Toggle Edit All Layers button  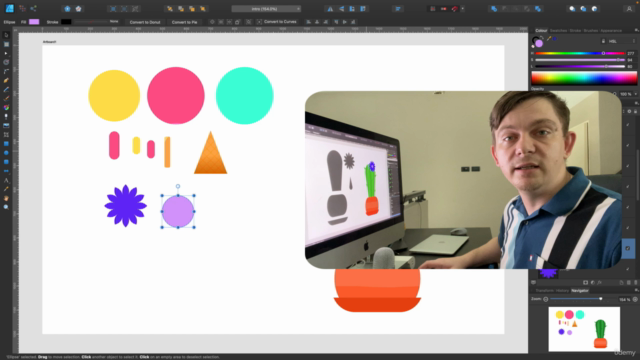click(x=533, y=282)
